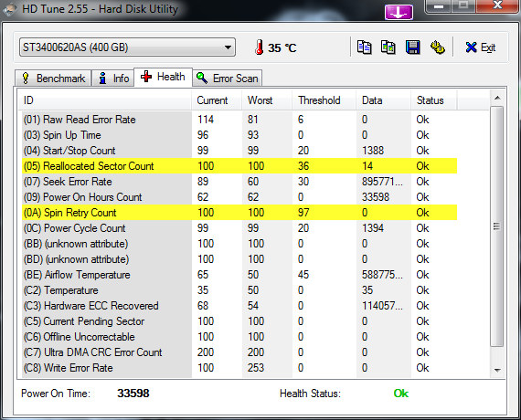The image size is (521, 420).
Task: Select the Reallocated Sector Count row
Action: click(239, 166)
